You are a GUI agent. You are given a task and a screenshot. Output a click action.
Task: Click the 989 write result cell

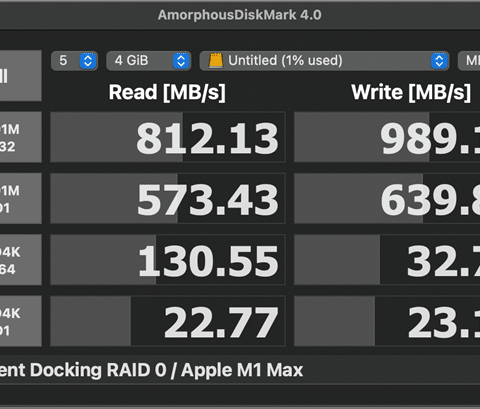point(387,137)
